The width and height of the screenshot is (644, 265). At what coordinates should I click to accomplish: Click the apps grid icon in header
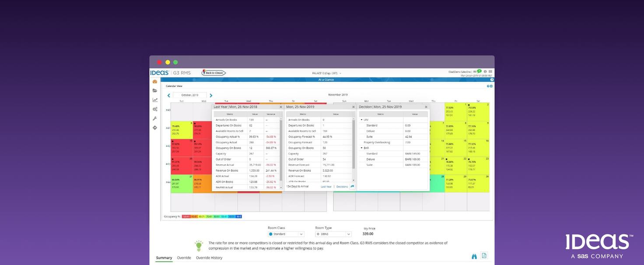coord(490,71)
